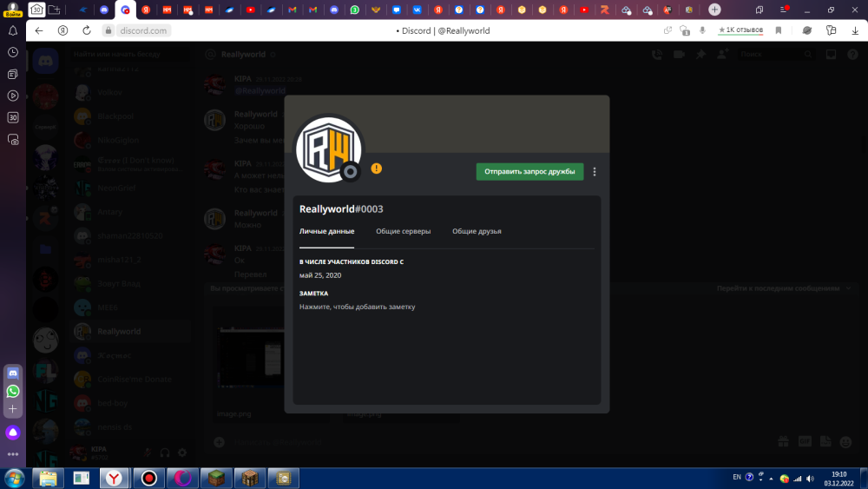Open pinned messages icon in header
The height and width of the screenshot is (489, 868).
coord(700,54)
